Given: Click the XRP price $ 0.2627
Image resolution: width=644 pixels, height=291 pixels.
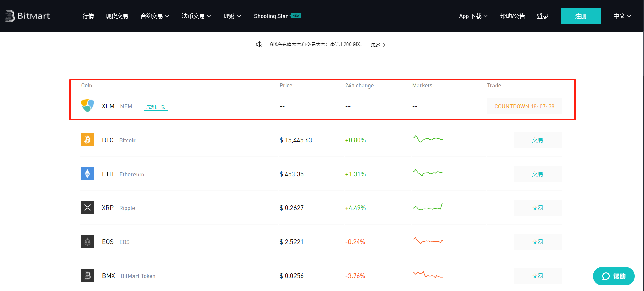Looking at the screenshot, I should [x=291, y=208].
